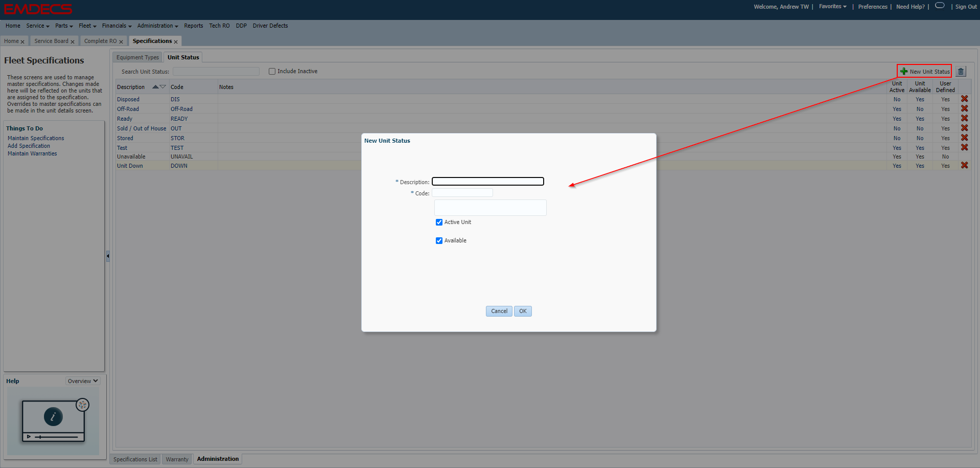
Task: Open the Tech RO menu item
Action: [x=219, y=26]
